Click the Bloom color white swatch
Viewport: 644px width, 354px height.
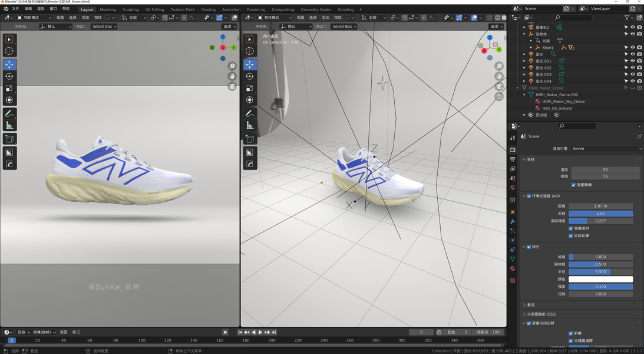coord(601,279)
